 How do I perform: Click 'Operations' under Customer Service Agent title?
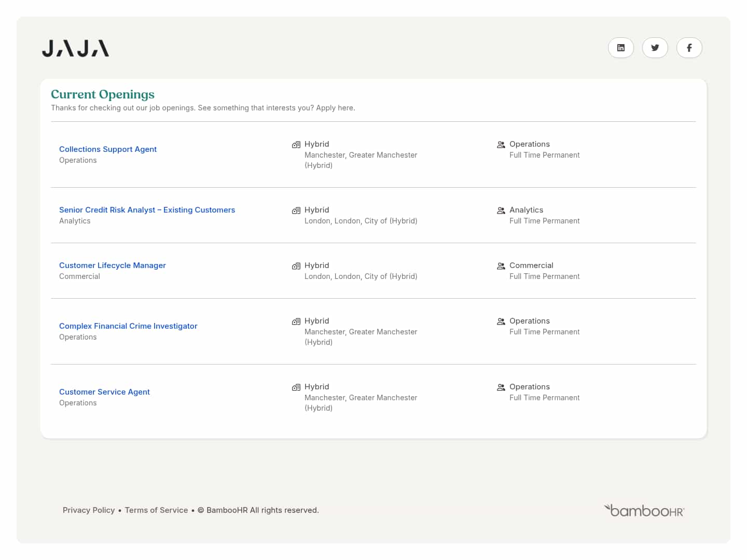click(x=78, y=403)
